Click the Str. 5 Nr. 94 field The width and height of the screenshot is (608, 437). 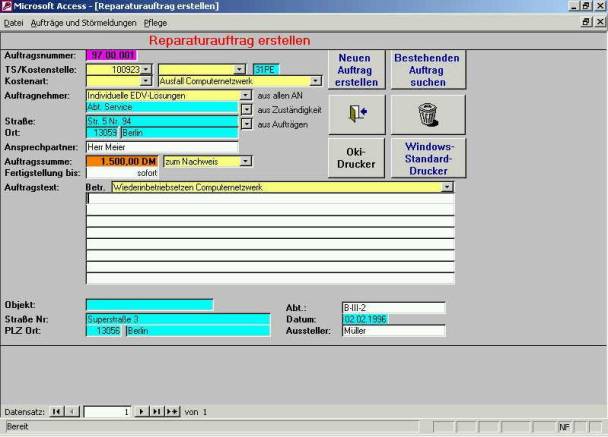(x=162, y=121)
